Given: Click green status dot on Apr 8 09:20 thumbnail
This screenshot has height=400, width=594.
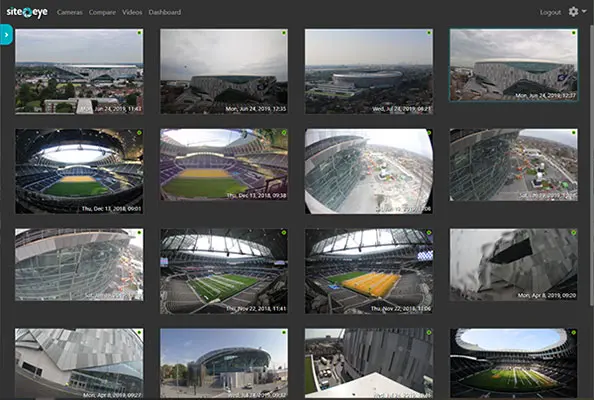Looking at the screenshot, I should tap(574, 232).
